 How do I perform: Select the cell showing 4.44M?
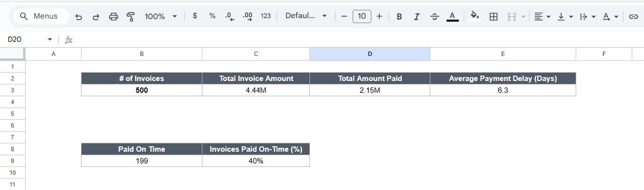256,90
